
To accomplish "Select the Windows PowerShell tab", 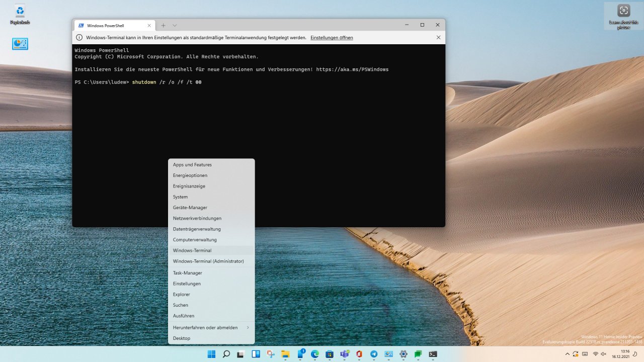I will pyautogui.click(x=114, y=25).
